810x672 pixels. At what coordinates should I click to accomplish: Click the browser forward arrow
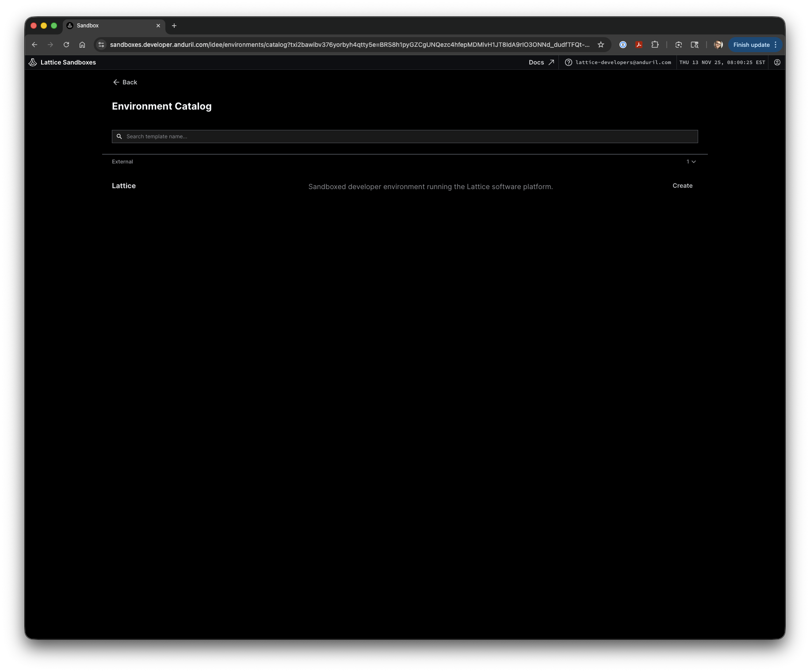[x=50, y=45]
